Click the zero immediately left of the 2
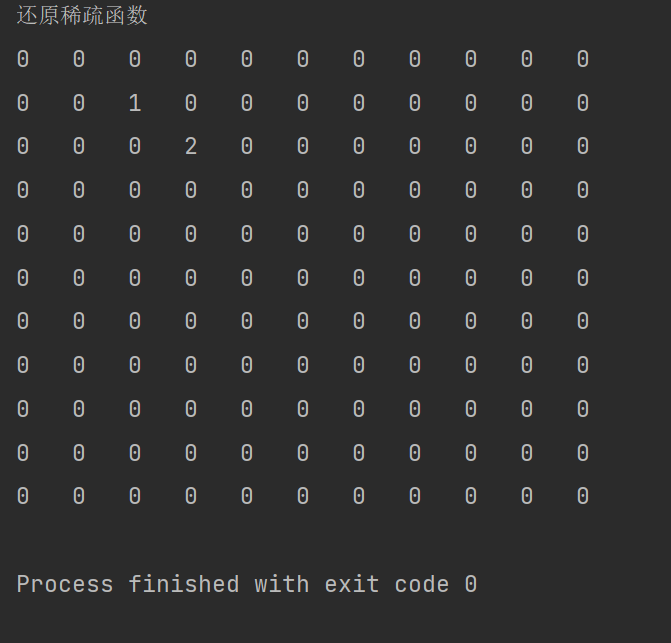This screenshot has width=671, height=643. click(x=135, y=147)
